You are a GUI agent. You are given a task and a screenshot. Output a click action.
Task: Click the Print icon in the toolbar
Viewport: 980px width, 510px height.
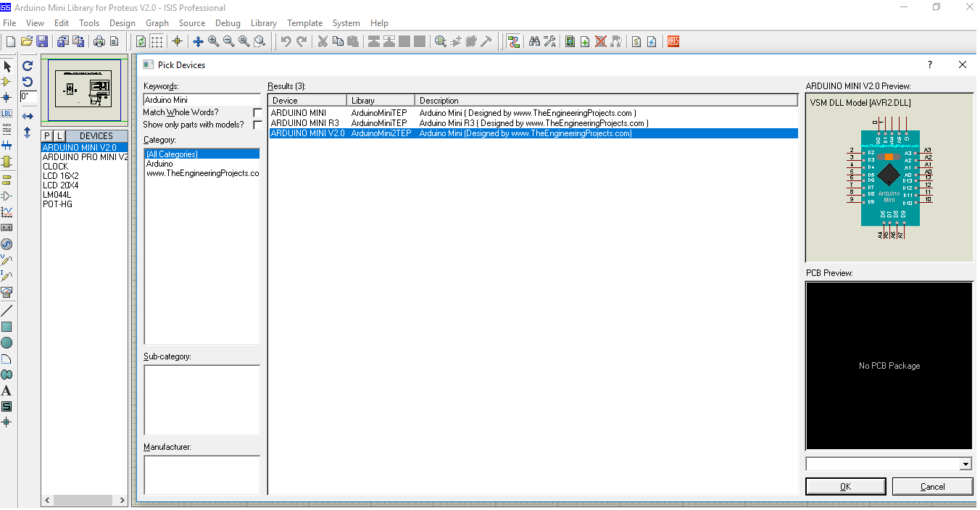[99, 41]
